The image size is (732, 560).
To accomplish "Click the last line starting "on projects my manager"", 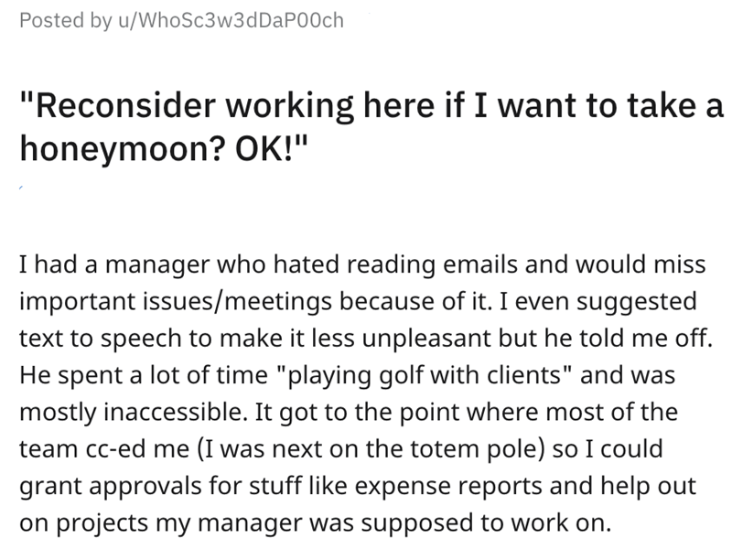I will pos(315,523).
